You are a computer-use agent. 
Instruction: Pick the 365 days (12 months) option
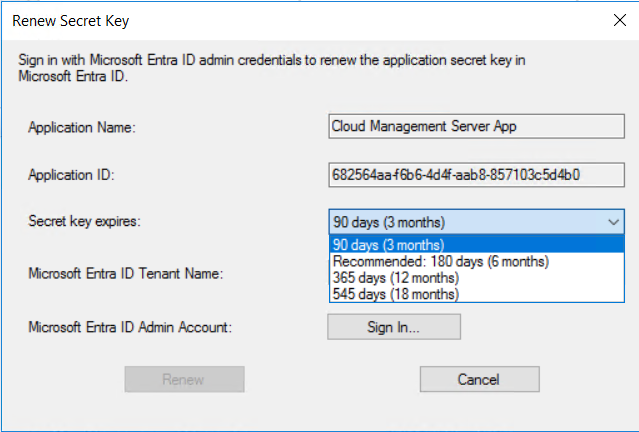pyautogui.click(x=476, y=278)
